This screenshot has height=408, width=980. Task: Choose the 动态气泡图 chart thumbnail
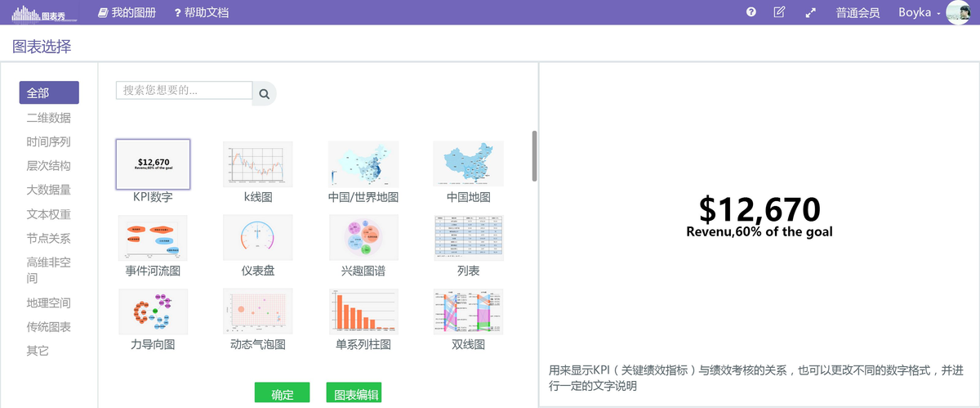pos(258,312)
